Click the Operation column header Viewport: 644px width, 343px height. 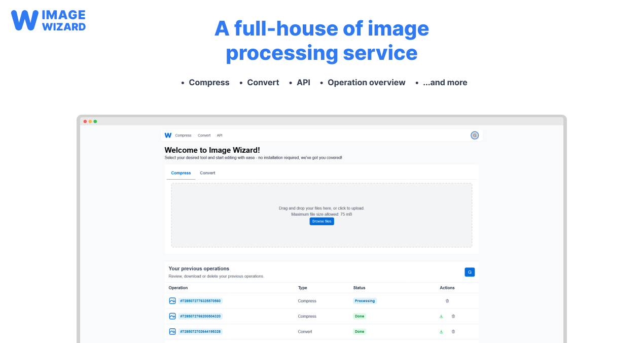178,288
